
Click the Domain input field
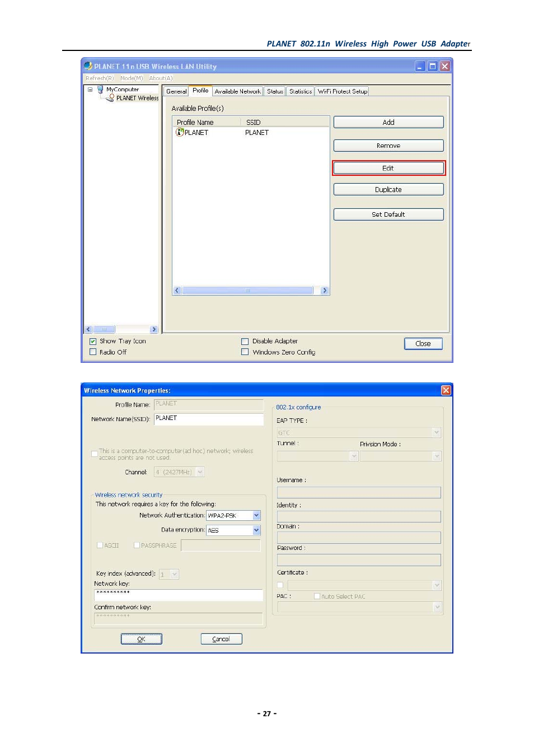tap(359, 538)
